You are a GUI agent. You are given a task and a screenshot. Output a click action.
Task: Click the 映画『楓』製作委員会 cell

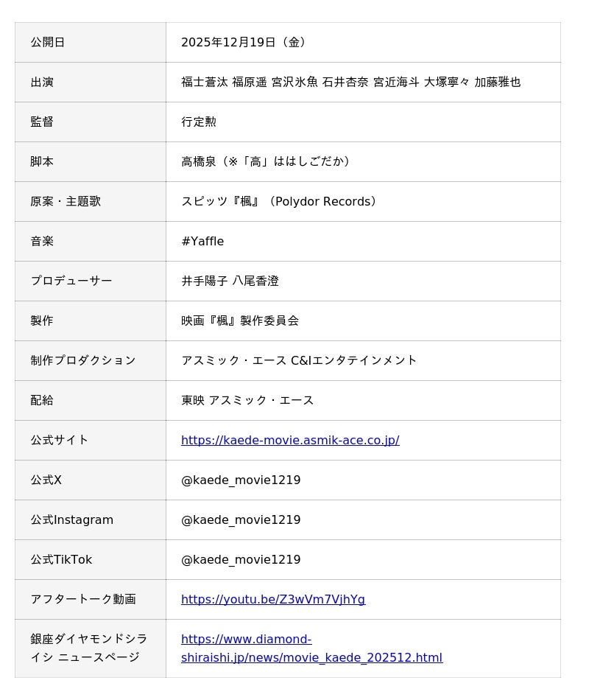[x=240, y=321]
